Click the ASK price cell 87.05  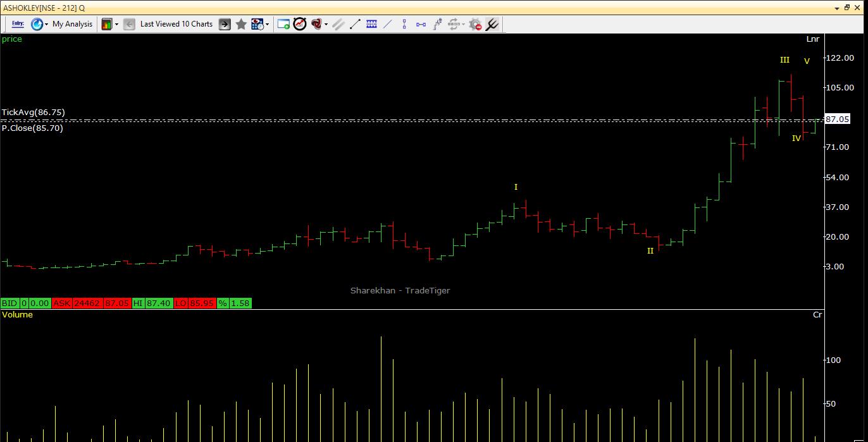(118, 304)
